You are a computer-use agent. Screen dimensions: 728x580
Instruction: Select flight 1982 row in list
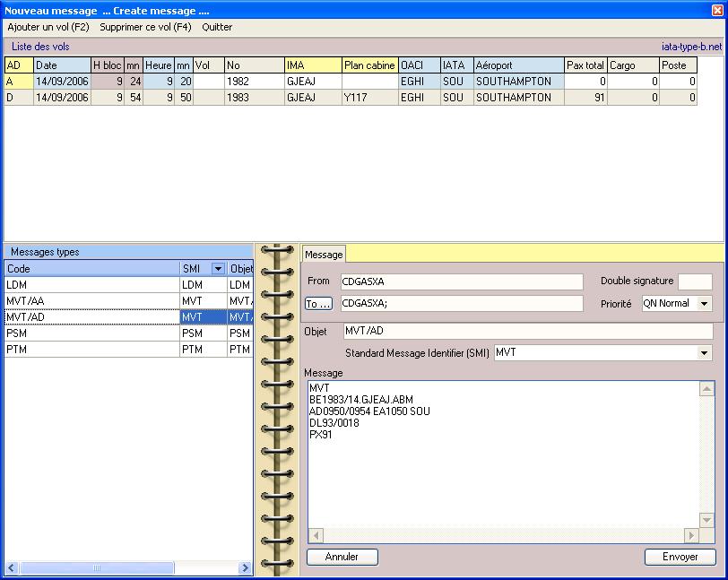pos(239,82)
